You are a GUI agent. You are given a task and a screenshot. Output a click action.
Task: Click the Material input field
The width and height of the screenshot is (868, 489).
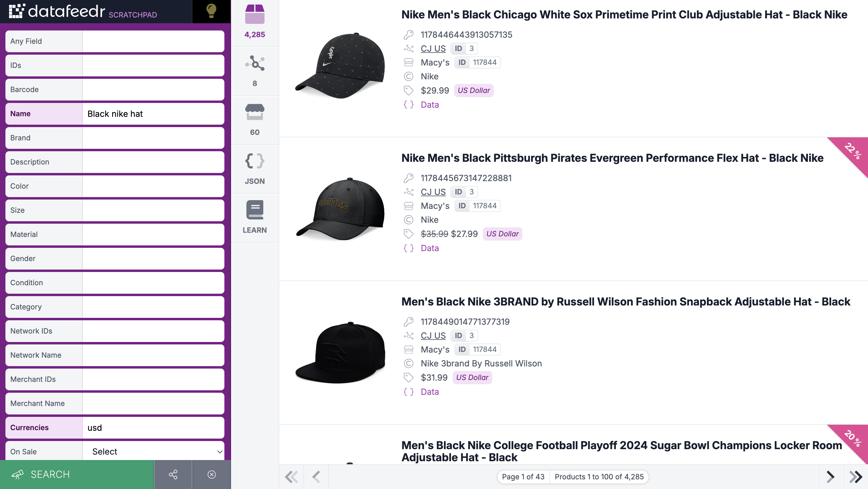[x=153, y=234]
